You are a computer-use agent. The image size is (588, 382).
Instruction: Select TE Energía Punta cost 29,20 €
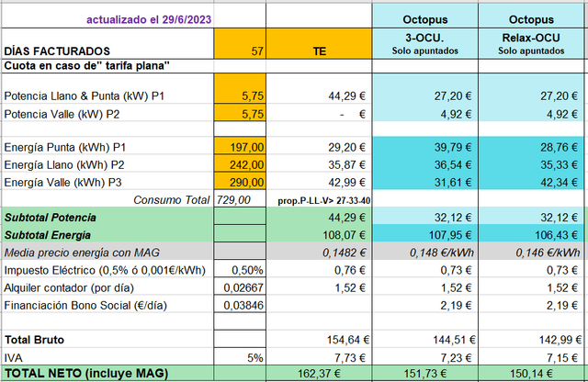[x=319, y=147]
